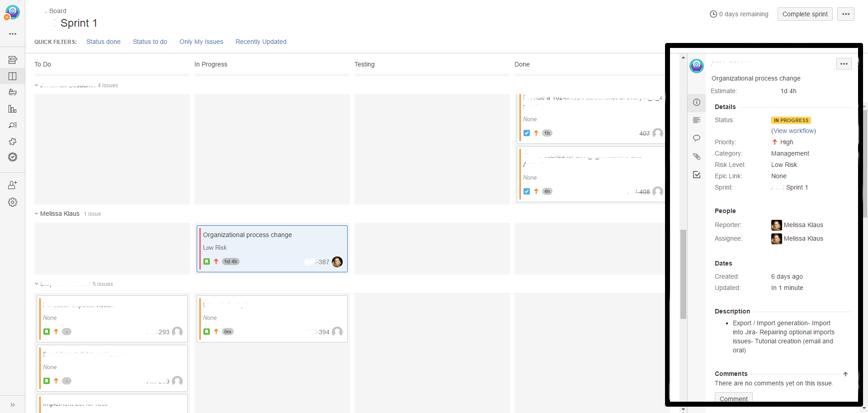Open the issue search sidebar icon

coord(13,125)
